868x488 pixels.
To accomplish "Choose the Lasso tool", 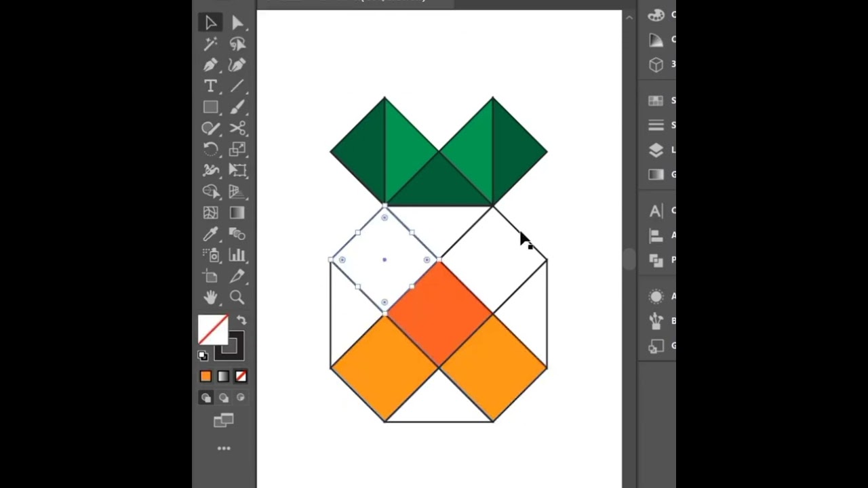I will 237,44.
